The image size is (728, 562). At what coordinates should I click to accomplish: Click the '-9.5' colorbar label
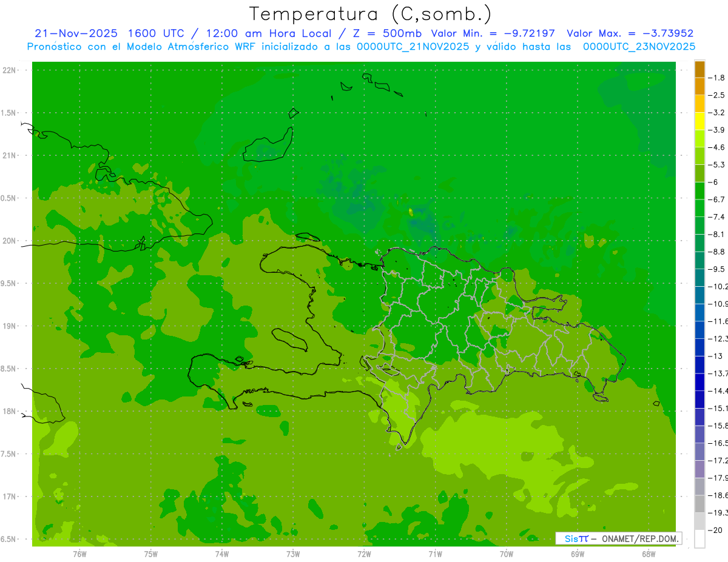716,269
